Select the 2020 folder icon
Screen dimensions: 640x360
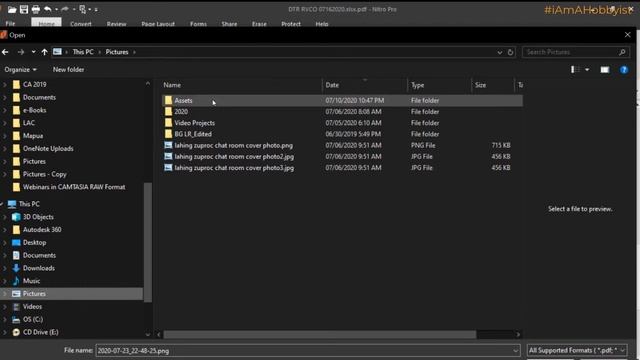(168, 111)
